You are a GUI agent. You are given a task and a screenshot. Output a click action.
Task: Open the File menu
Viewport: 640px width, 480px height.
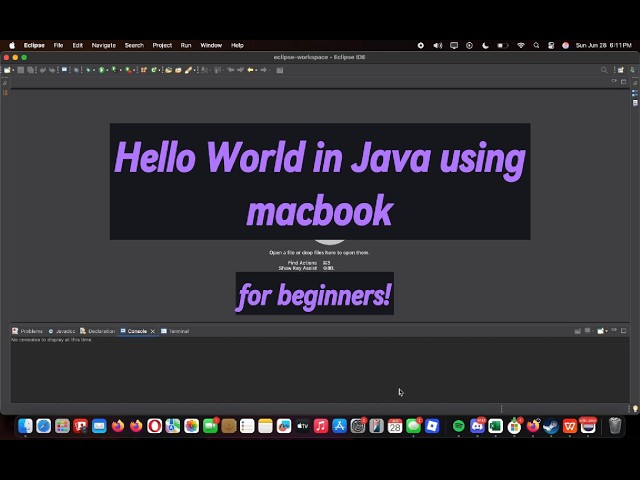(x=58, y=45)
